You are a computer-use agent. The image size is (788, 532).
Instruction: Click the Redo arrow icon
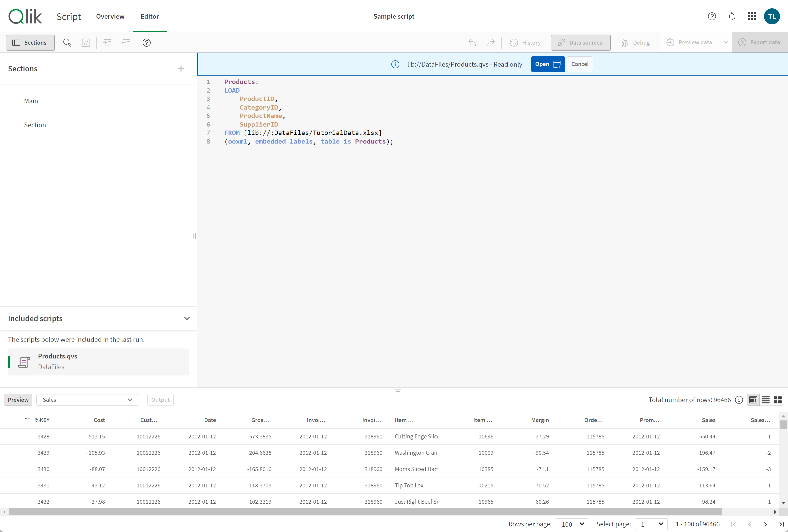pos(491,42)
